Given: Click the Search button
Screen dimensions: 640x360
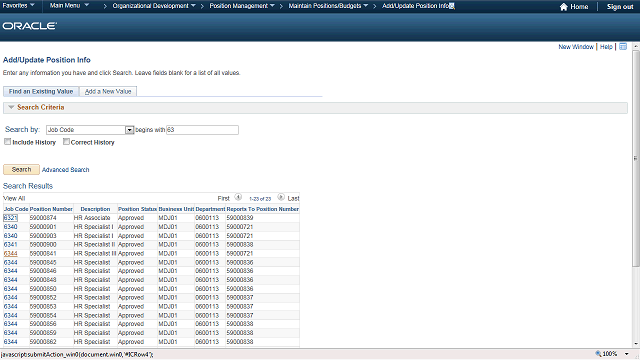Looking at the screenshot, I should pos(21,169).
